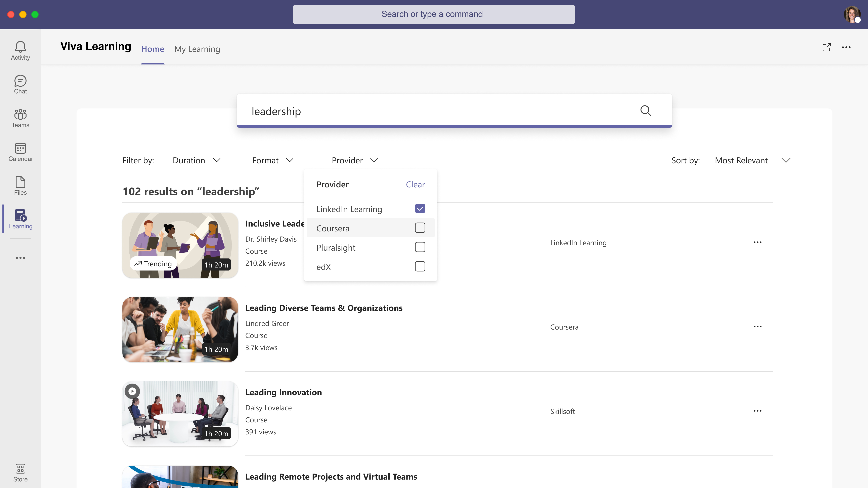The height and width of the screenshot is (488, 868).
Task: Open the Leading Diverse Teams thumbnail
Action: pos(180,329)
